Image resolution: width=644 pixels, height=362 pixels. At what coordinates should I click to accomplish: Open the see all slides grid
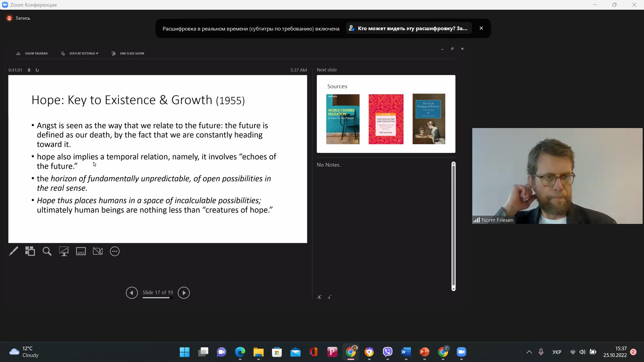(30, 251)
